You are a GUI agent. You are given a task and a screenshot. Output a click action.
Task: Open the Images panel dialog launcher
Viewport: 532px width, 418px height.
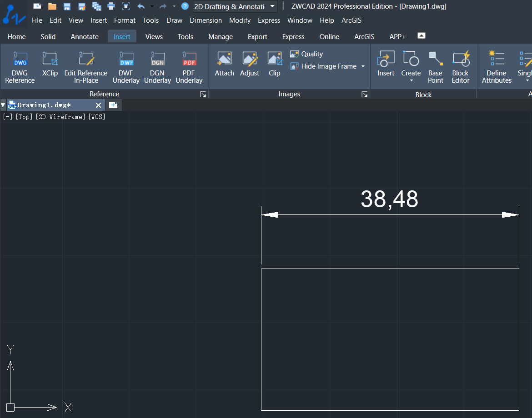[x=364, y=94]
